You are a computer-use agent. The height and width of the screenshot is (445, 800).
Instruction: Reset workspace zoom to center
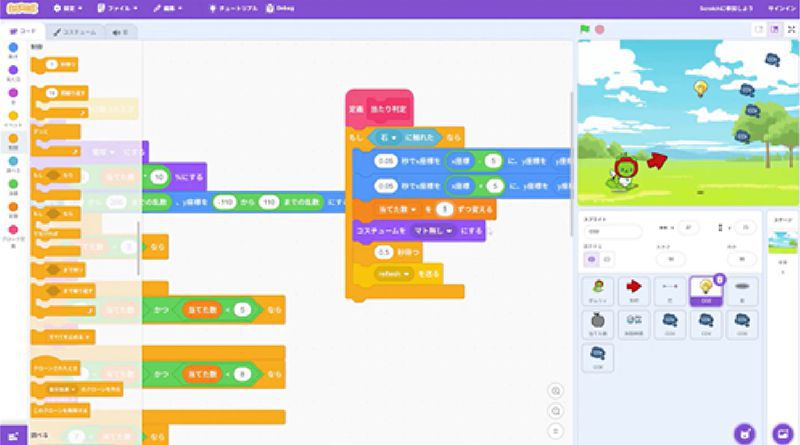[556, 431]
